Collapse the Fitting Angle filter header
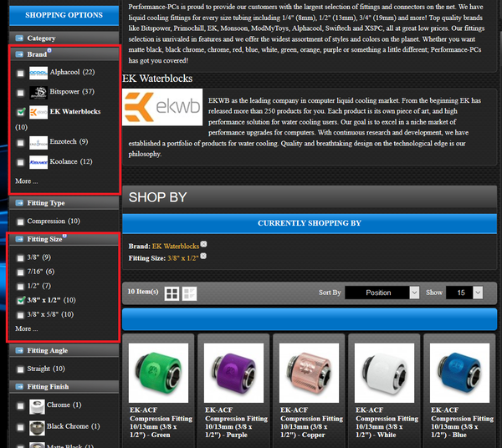Image resolution: width=502 pixels, height=448 pixels. point(64,351)
